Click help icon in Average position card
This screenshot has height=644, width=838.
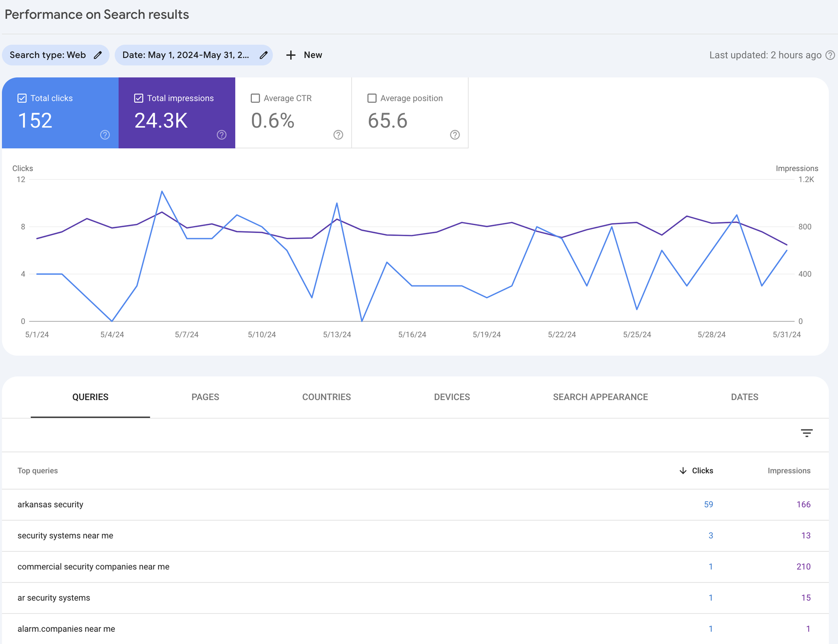[x=455, y=135]
